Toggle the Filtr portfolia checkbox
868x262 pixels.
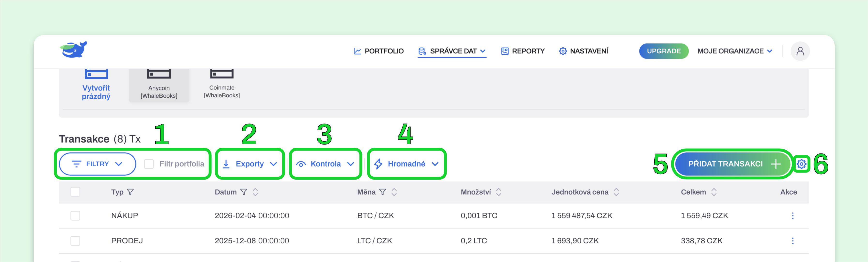pyautogui.click(x=149, y=164)
